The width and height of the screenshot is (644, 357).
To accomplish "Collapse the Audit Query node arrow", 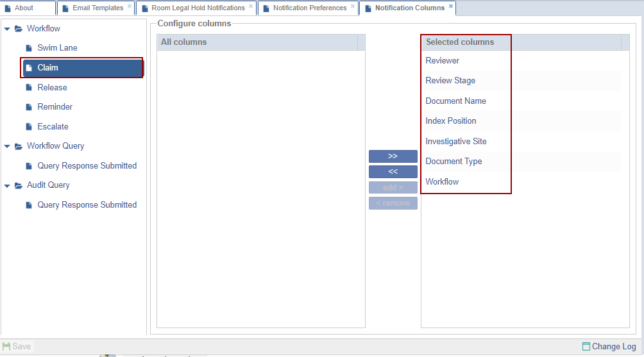I will pos(7,185).
